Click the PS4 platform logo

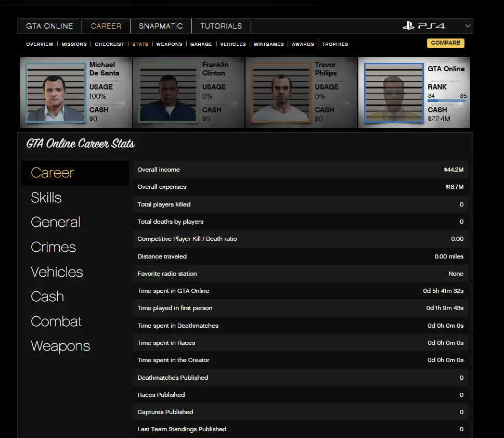pos(424,26)
